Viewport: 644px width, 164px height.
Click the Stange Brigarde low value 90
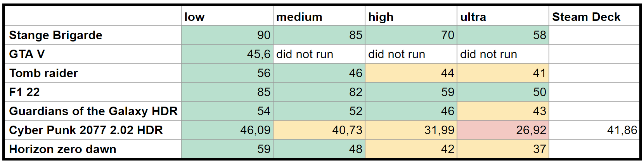[227, 35]
